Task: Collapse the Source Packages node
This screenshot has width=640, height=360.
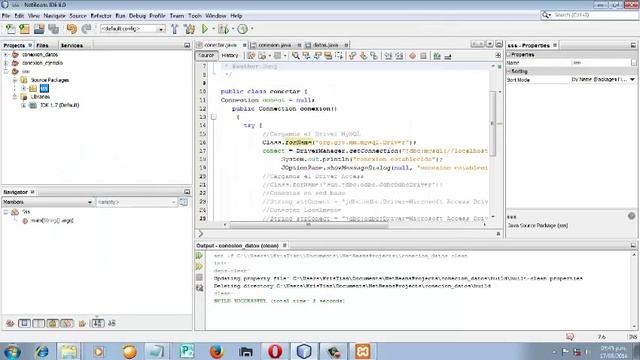Action: [x=15, y=80]
